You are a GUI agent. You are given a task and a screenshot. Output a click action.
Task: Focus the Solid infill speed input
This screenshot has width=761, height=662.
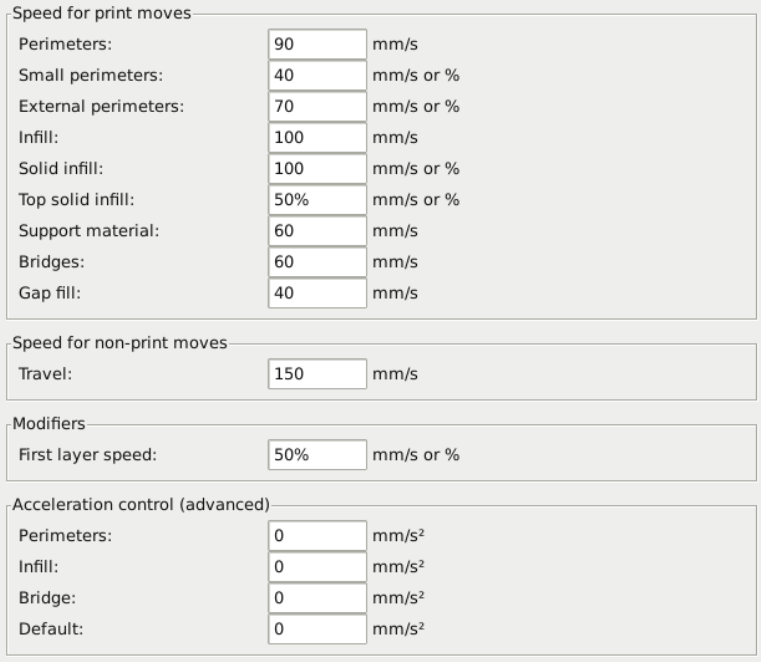click(318, 169)
